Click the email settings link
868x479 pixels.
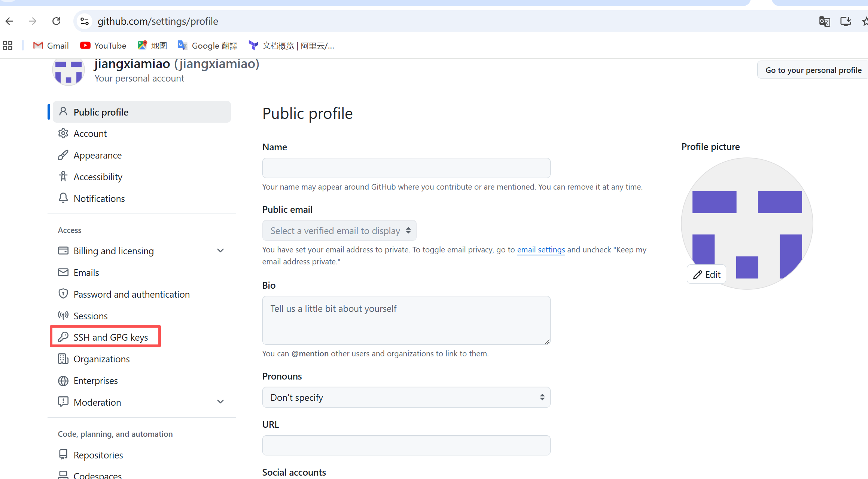tap(541, 249)
